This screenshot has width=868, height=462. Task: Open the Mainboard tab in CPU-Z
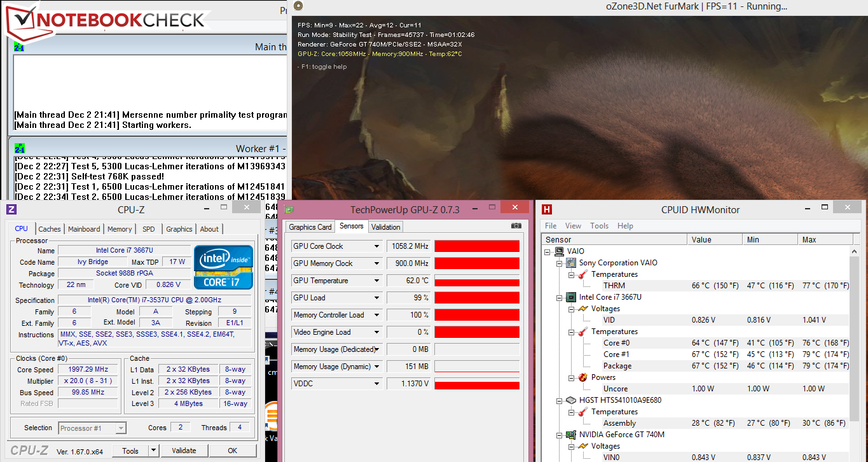coord(84,229)
